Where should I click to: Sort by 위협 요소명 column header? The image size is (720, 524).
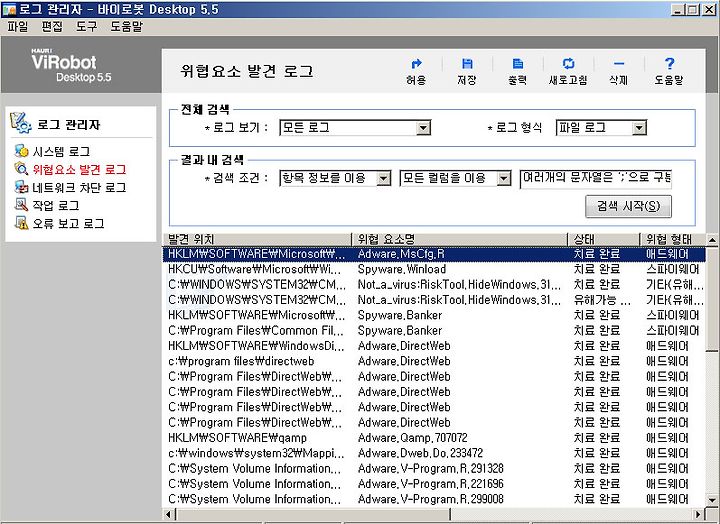(459, 239)
